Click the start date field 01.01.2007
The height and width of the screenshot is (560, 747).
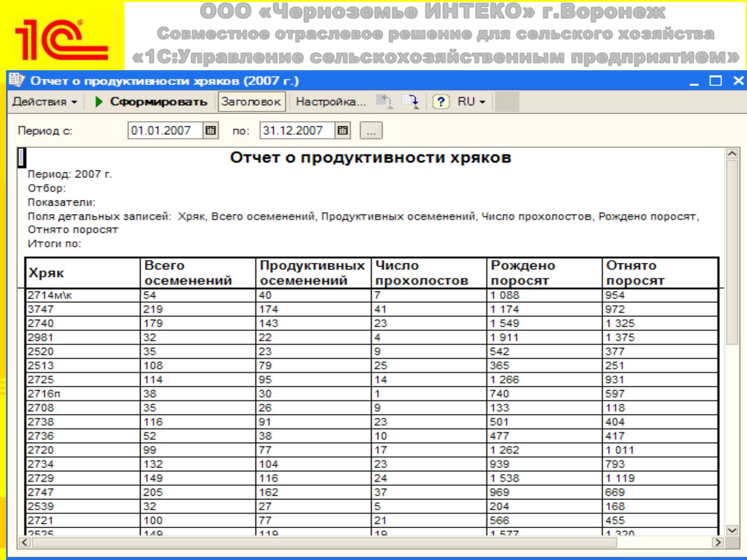pyautogui.click(x=165, y=131)
